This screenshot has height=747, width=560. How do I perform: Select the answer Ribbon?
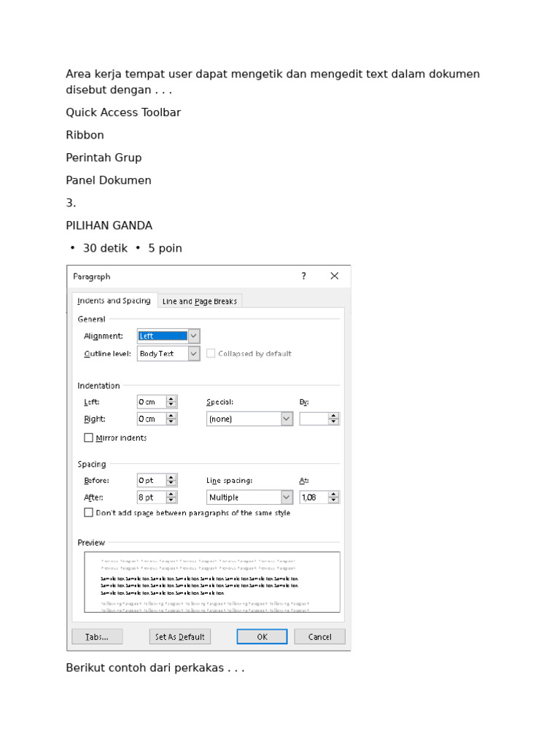pos(85,135)
